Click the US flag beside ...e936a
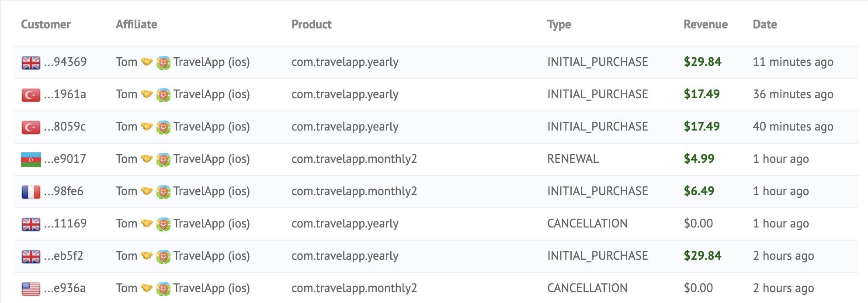Screen dimensions: 868x303 pos(31,289)
